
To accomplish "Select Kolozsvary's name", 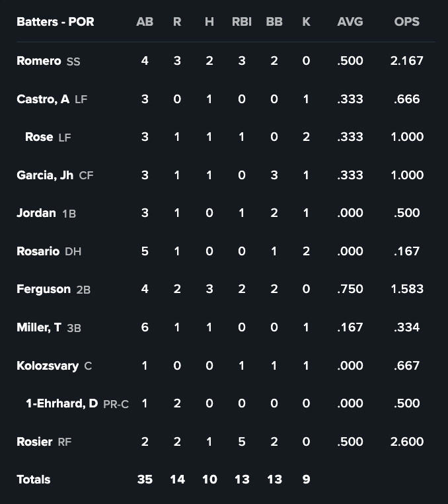I will 48,366.
